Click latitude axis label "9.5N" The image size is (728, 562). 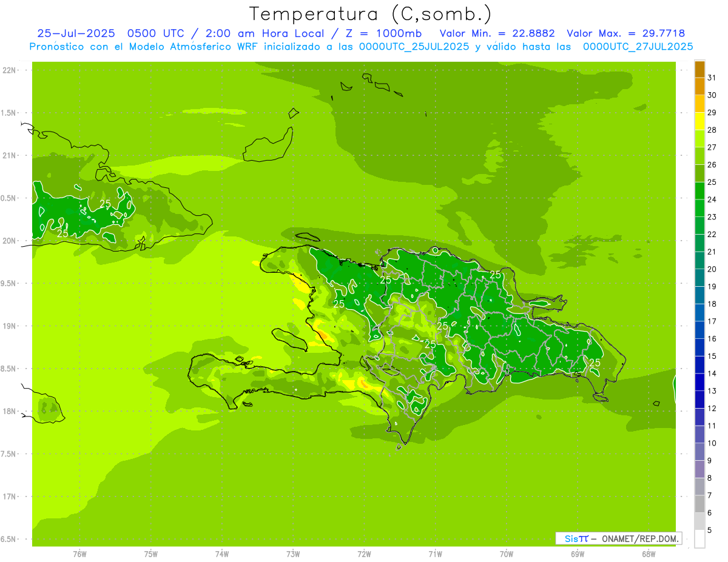coord(8,283)
